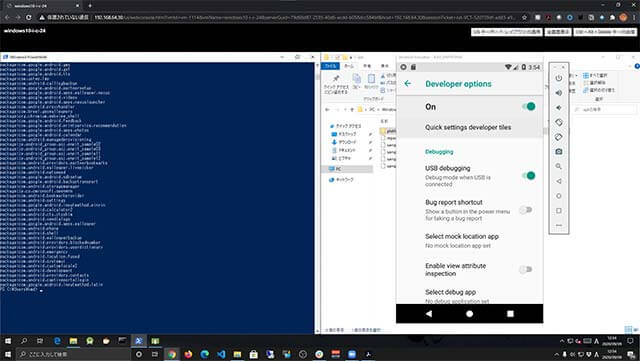The width and height of the screenshot is (640, 361).
Task: Select クイック アクセス in Explorer navigation pane
Action: coord(345,126)
